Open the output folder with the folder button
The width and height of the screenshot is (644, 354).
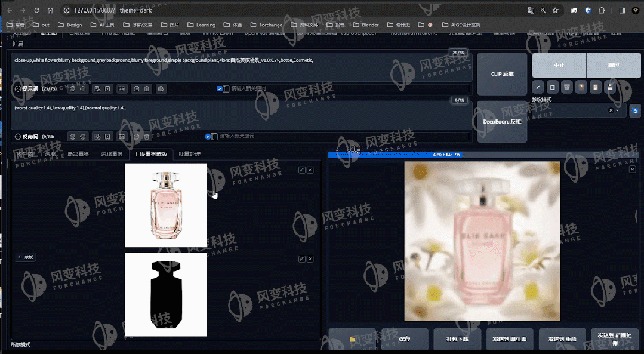click(352, 339)
